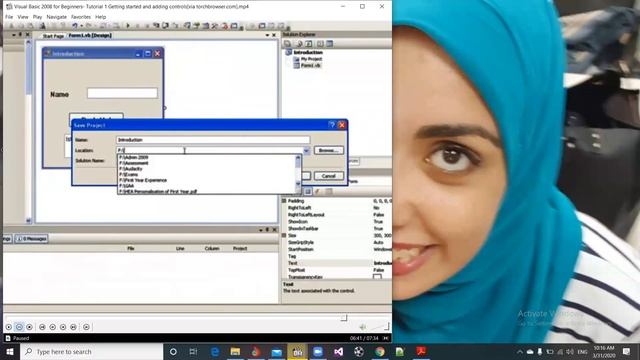Click the help question mark in Save Project

tap(331, 125)
